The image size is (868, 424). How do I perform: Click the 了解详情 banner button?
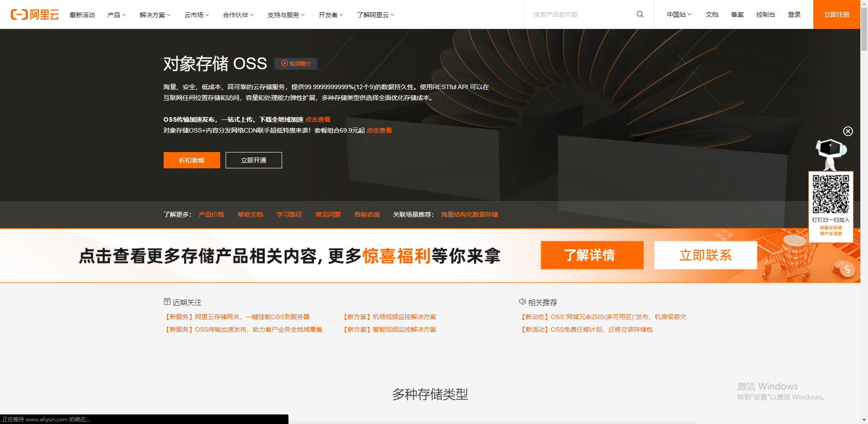point(592,255)
